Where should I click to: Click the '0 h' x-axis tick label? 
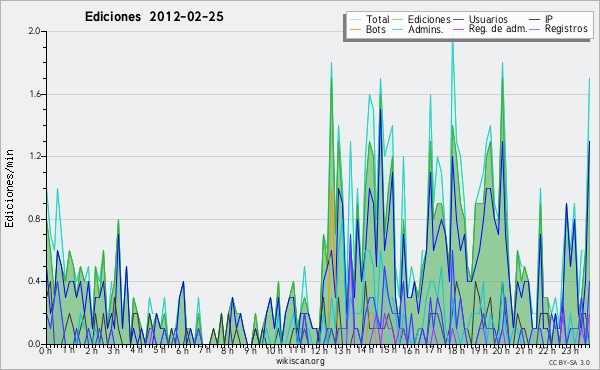46,350
